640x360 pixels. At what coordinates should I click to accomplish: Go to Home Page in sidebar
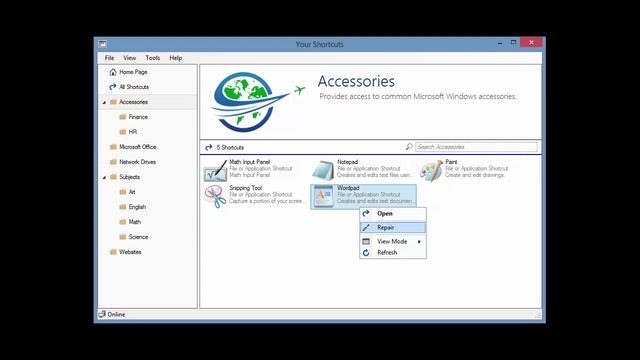133,72
